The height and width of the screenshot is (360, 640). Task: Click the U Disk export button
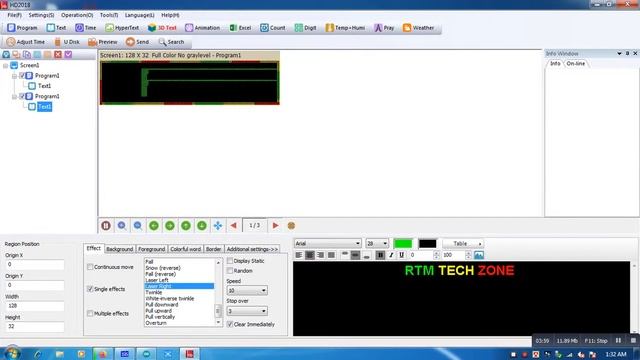67,42
